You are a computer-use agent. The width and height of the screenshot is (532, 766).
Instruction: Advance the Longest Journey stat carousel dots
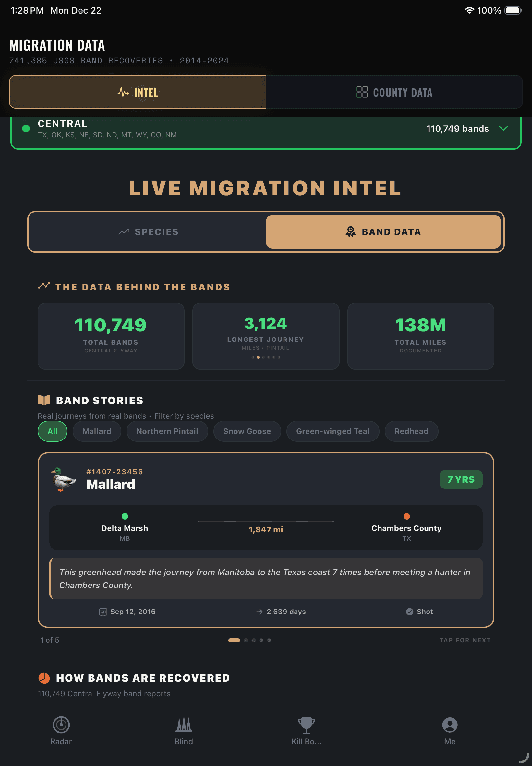[x=266, y=357]
